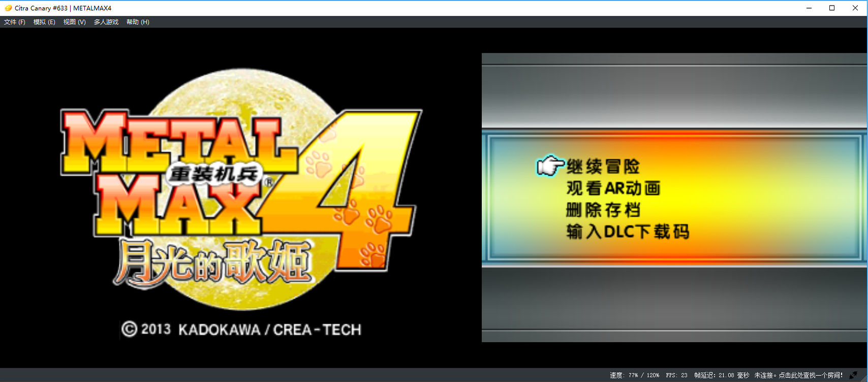Click the FPS: 23 status text
The width and height of the screenshot is (868, 382).
tap(676, 375)
